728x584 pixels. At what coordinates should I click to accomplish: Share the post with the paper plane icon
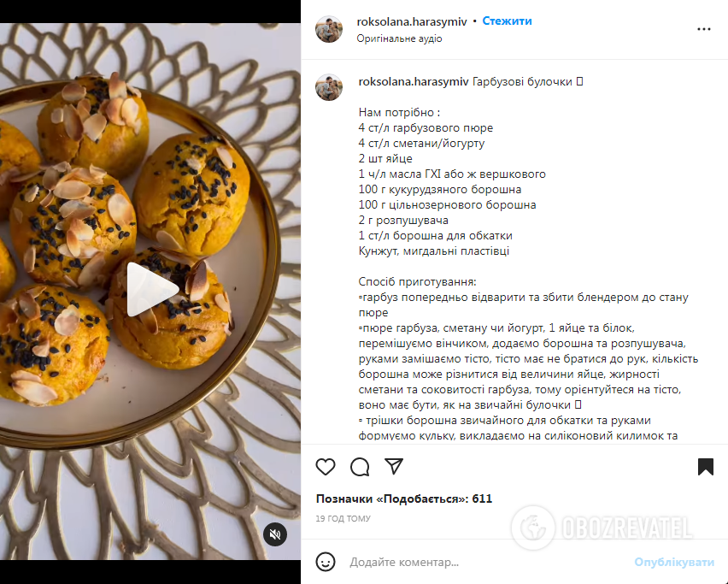point(394,466)
